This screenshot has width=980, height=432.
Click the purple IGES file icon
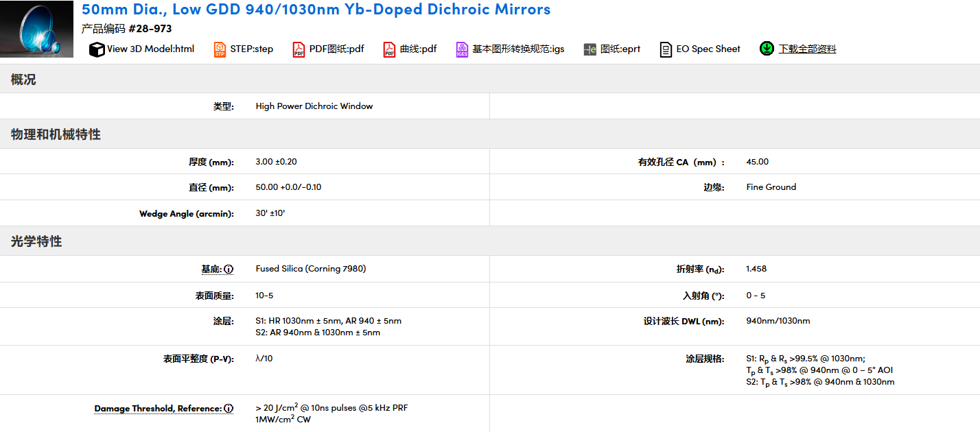pyautogui.click(x=463, y=49)
